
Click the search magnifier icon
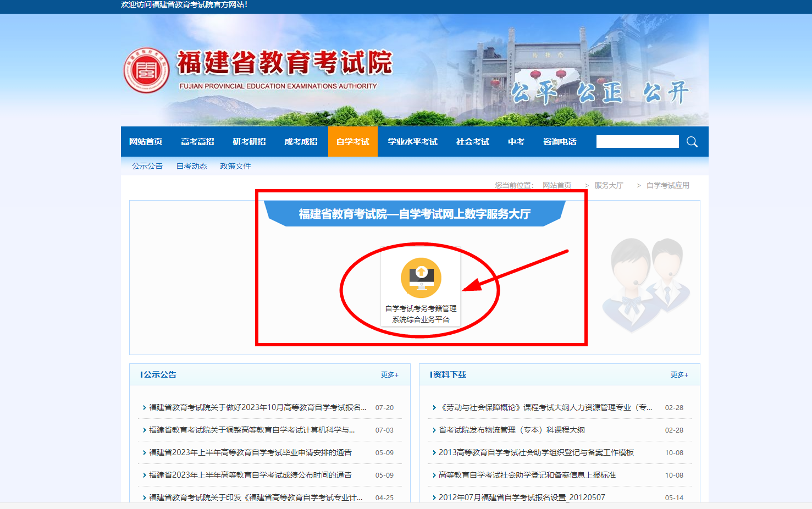(692, 142)
